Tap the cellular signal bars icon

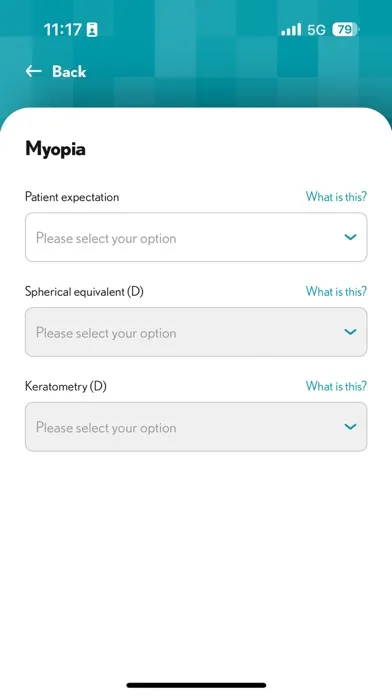tap(291, 30)
